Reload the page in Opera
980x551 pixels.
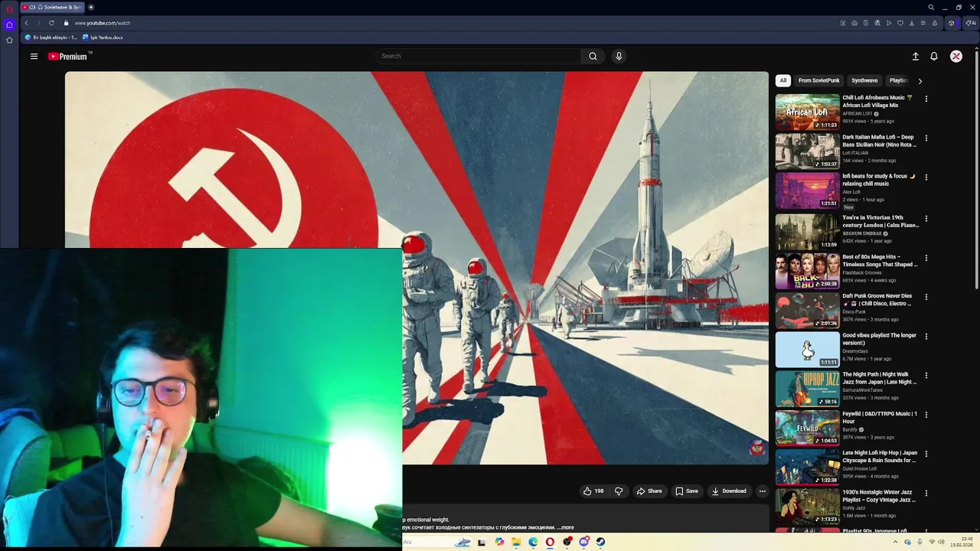tap(51, 23)
